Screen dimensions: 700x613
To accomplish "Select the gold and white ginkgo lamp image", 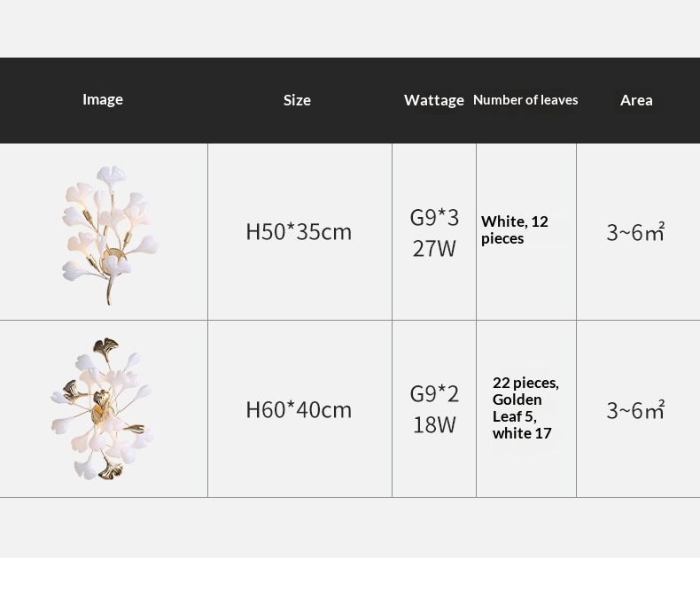I will pos(103,409).
